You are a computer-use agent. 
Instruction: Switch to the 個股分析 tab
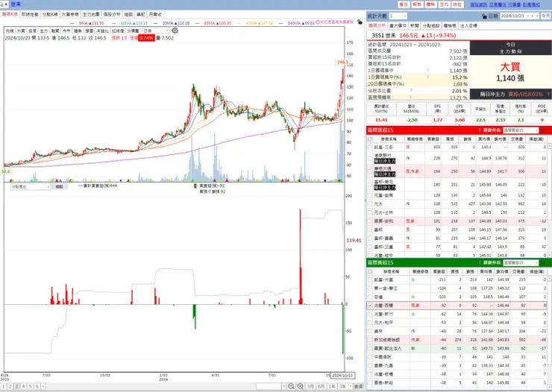(112, 14)
